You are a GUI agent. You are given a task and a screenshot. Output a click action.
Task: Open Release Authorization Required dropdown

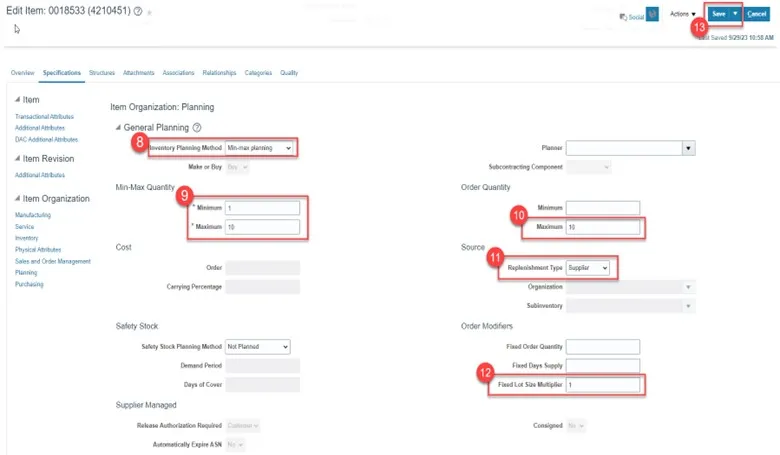click(x=243, y=426)
